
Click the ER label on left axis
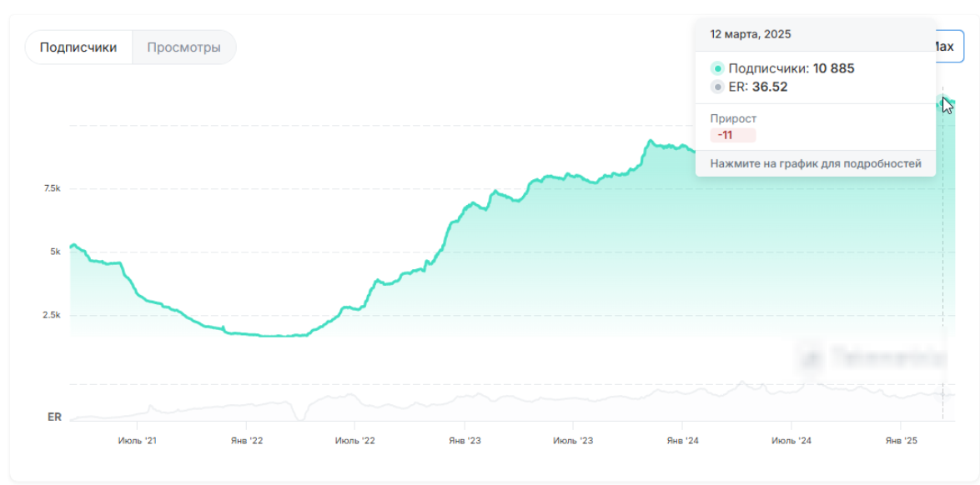(54, 417)
